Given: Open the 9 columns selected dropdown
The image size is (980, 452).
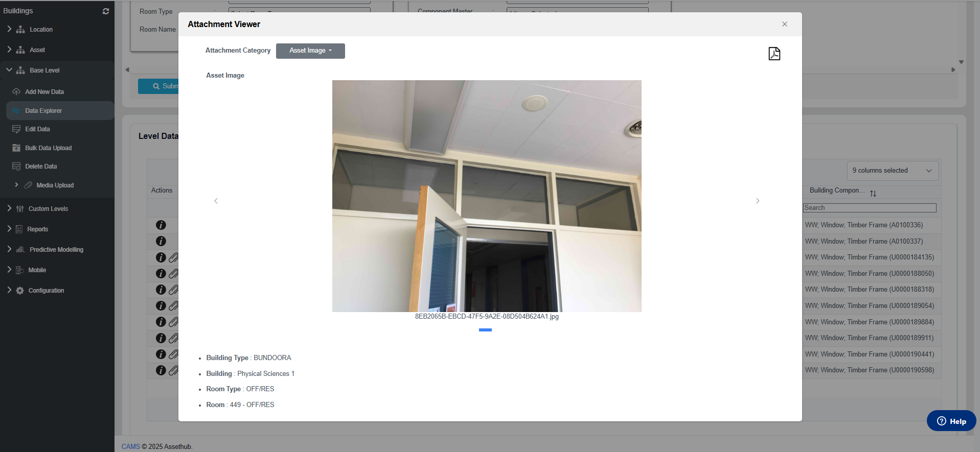Looking at the screenshot, I should (892, 171).
